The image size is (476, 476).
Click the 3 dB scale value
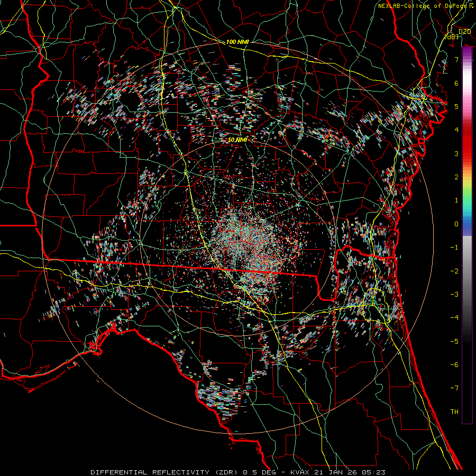coord(456,153)
